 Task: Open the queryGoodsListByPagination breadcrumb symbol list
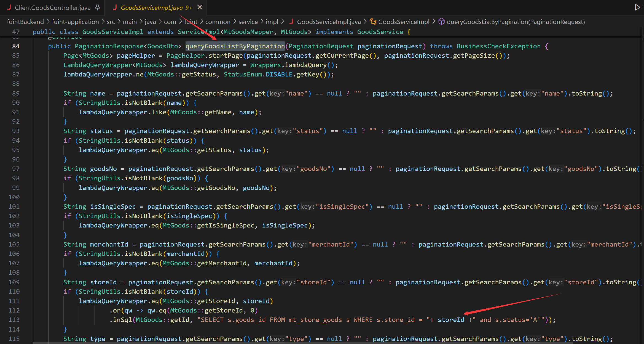[516, 22]
